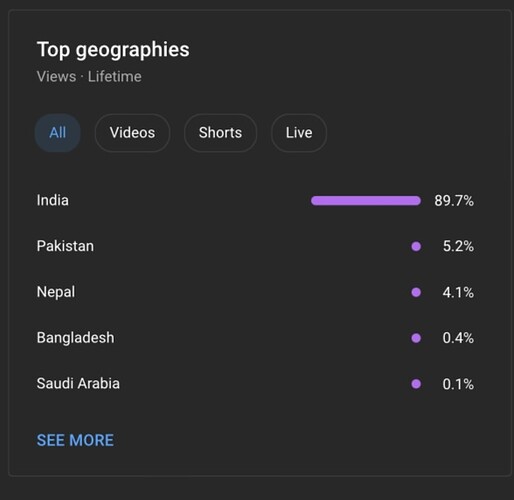The width and height of the screenshot is (514, 500).
Task: Click the purple dot beside Bangladesh
Action: pos(416,338)
